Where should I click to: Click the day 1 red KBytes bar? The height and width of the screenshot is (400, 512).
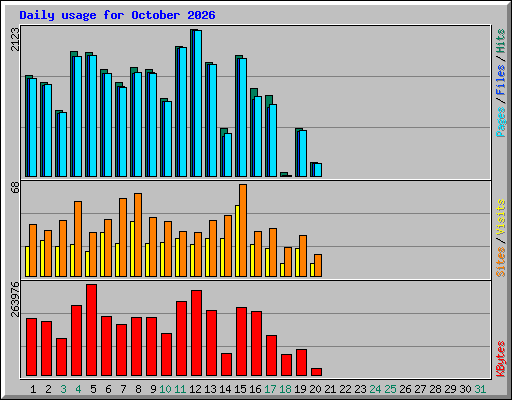point(31,347)
